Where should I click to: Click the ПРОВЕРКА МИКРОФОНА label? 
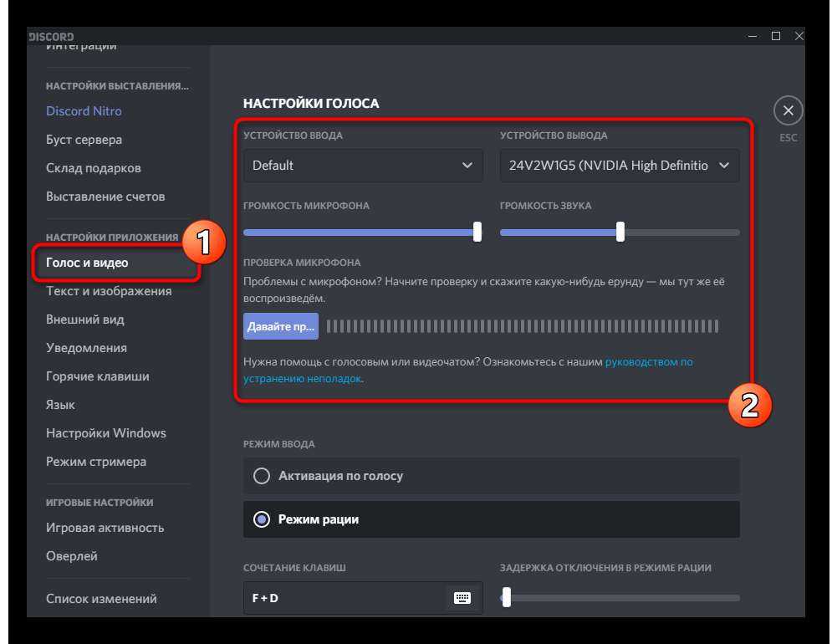302,263
